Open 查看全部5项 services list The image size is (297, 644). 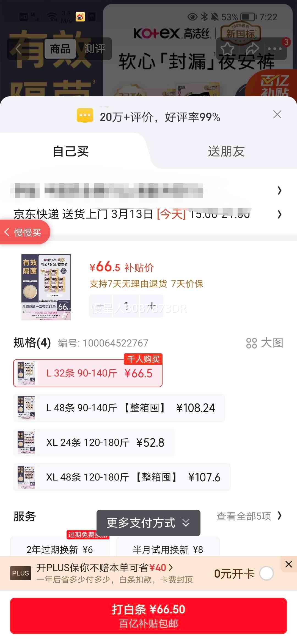point(249,516)
